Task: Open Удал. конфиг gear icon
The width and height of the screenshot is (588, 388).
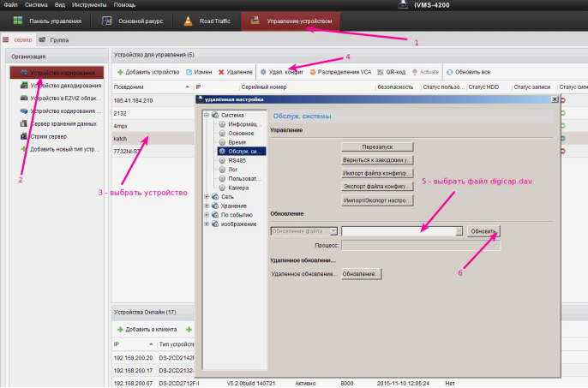Action: [264, 72]
